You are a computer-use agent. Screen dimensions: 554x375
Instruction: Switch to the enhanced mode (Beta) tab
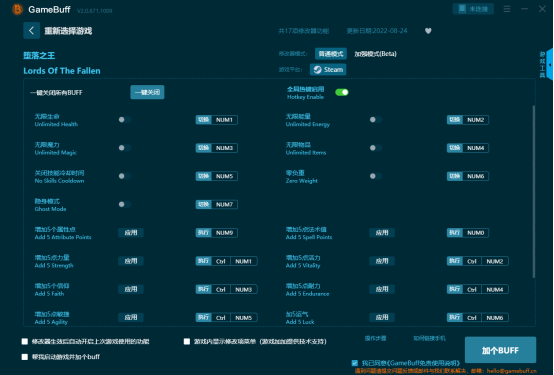click(x=376, y=54)
